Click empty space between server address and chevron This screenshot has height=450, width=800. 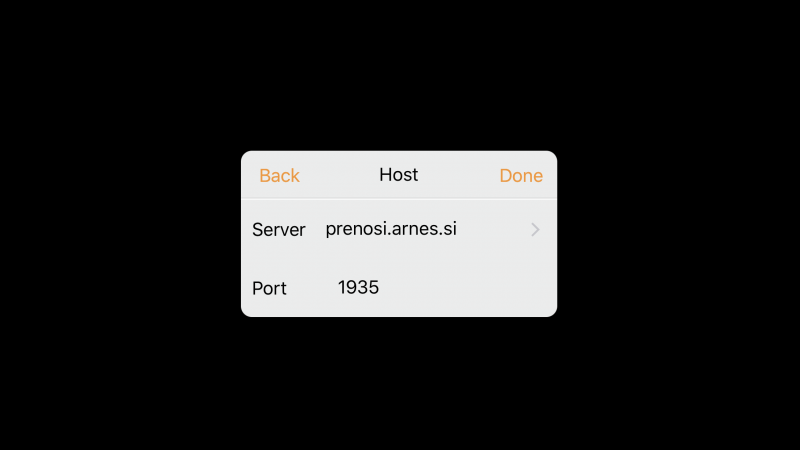point(493,229)
